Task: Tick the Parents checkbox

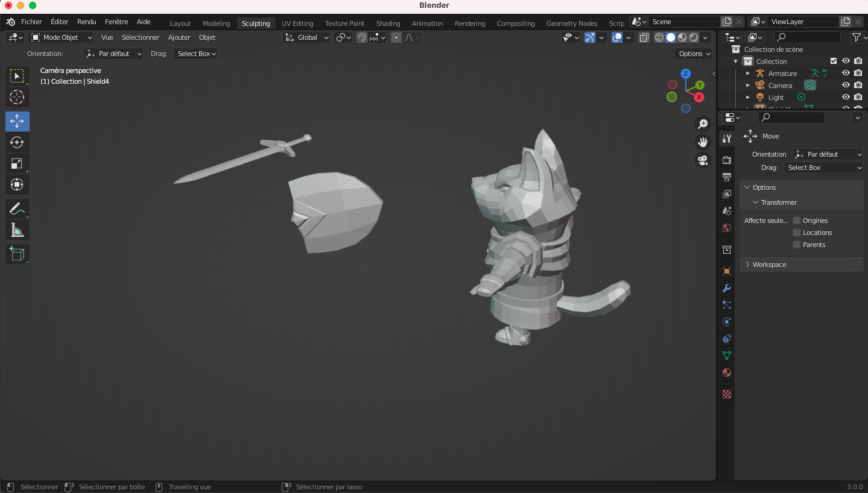Action: [x=797, y=245]
